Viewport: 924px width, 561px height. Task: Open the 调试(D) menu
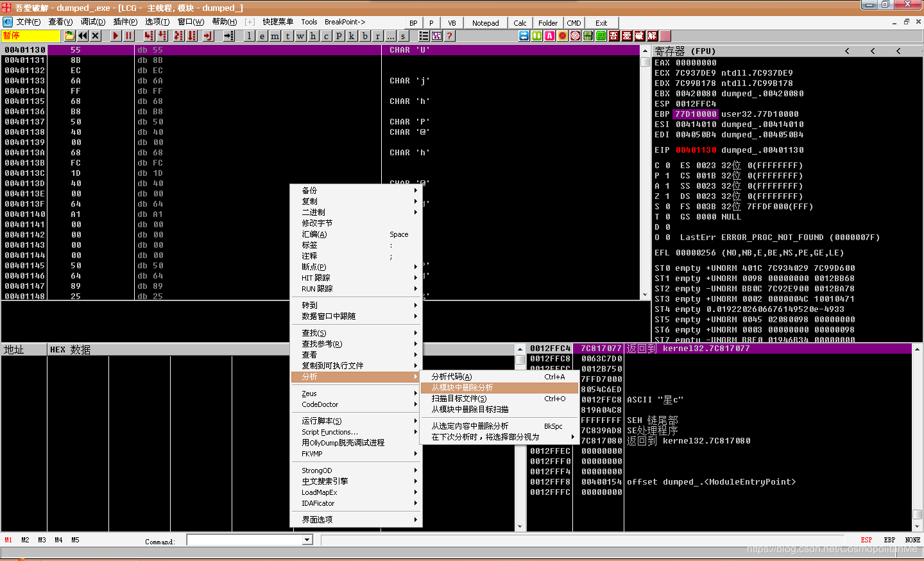click(92, 22)
